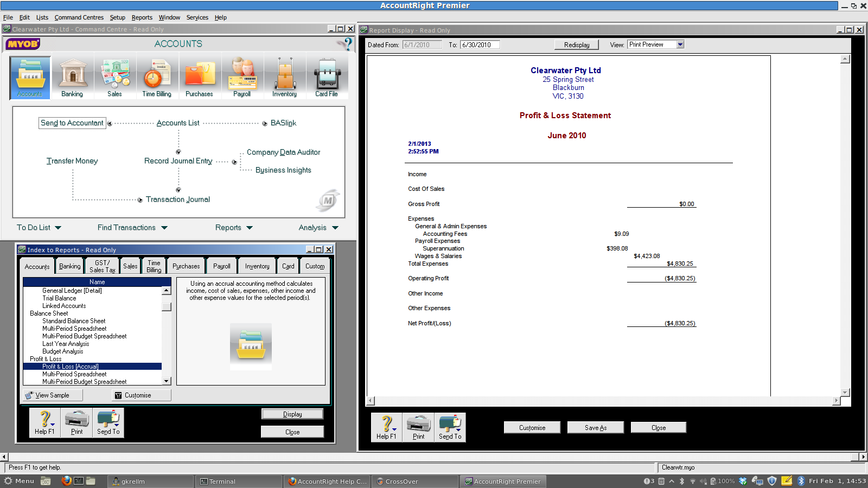868x488 pixels.
Task: Click the Save As button
Action: point(596,428)
